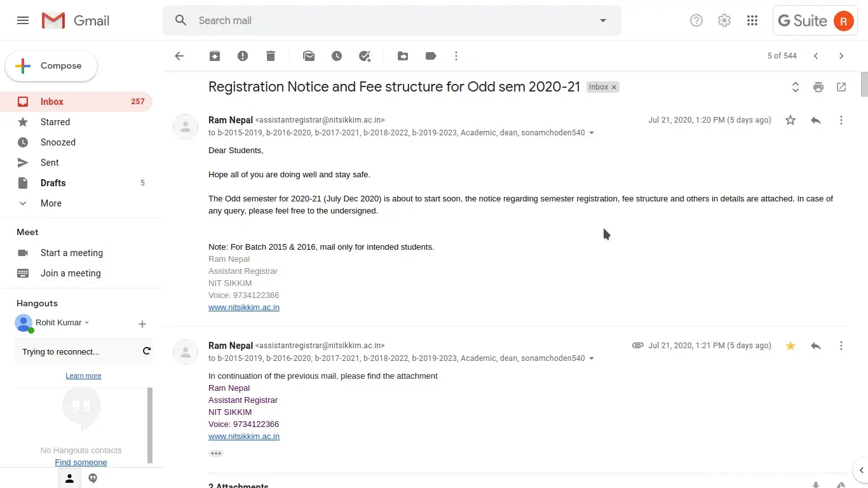Open www.nitsikkim.ac.in link in first message

(x=244, y=308)
